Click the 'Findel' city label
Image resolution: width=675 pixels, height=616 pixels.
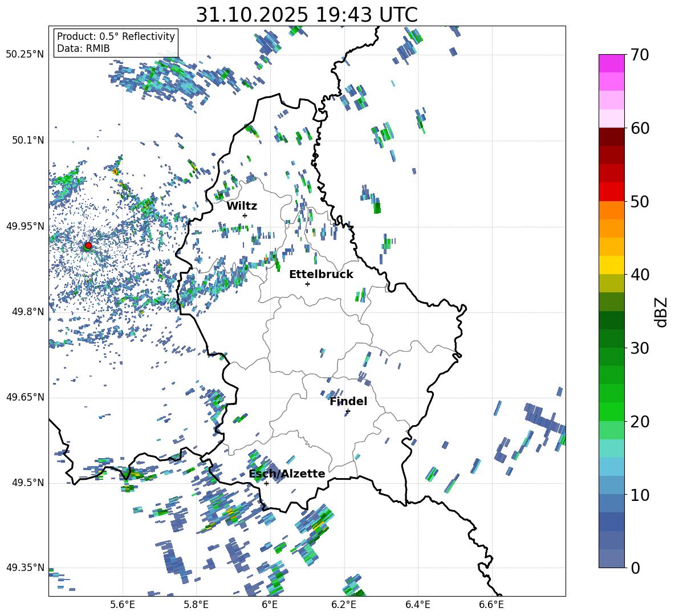tap(348, 401)
